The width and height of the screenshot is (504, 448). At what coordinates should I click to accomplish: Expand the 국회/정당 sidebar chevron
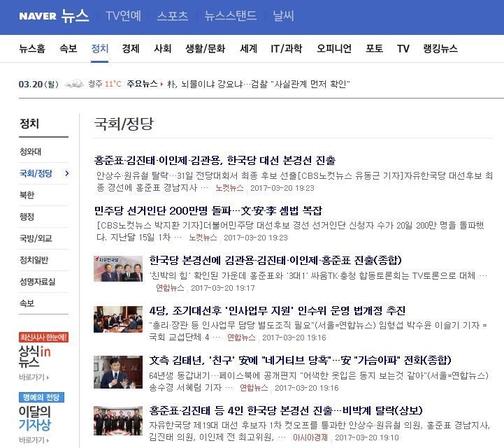click(66, 173)
